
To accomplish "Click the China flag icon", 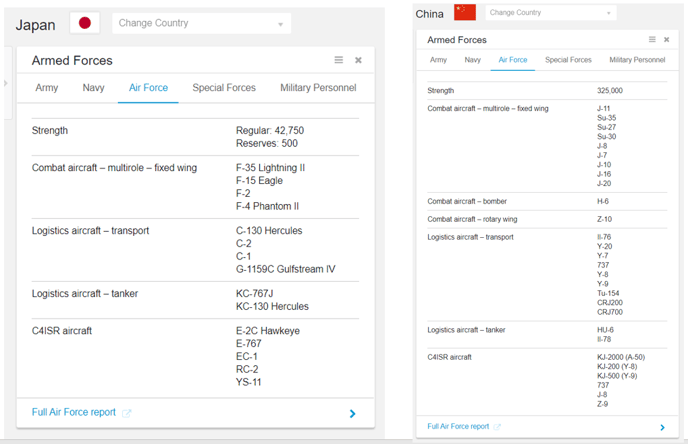I will [x=464, y=13].
